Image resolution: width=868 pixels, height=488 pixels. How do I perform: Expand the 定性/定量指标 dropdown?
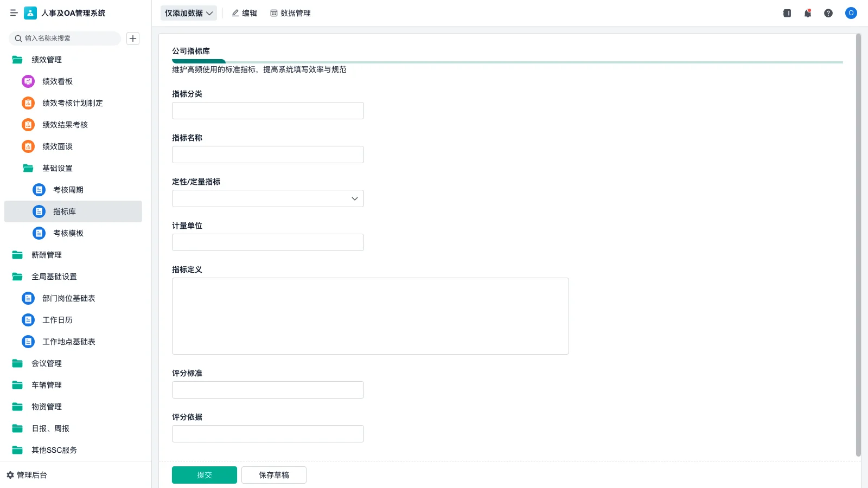[x=267, y=198]
